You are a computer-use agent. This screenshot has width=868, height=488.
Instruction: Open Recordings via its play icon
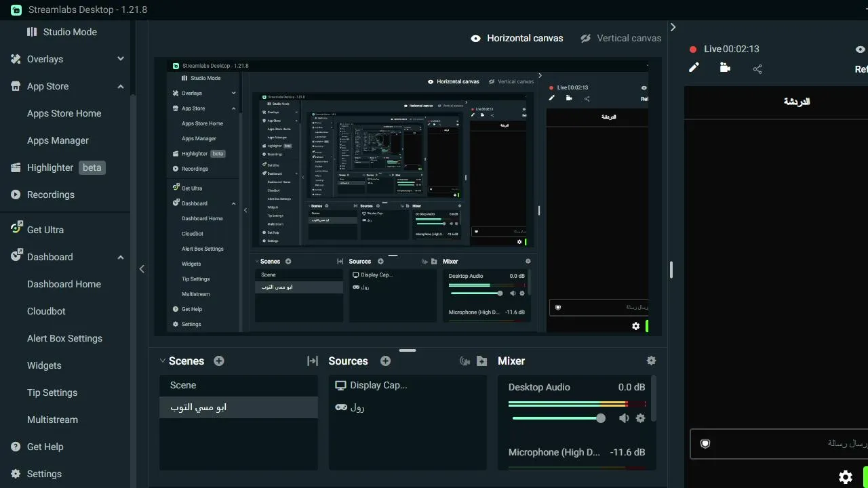tap(16, 195)
